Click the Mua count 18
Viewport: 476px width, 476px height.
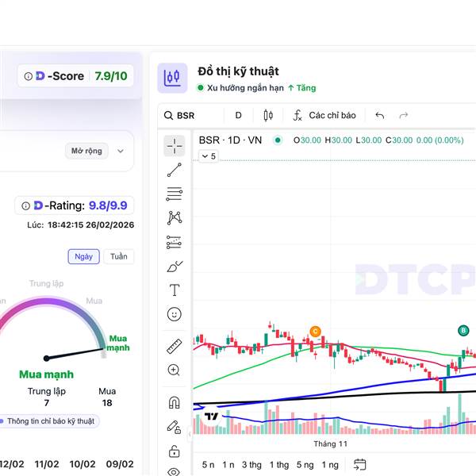(107, 403)
